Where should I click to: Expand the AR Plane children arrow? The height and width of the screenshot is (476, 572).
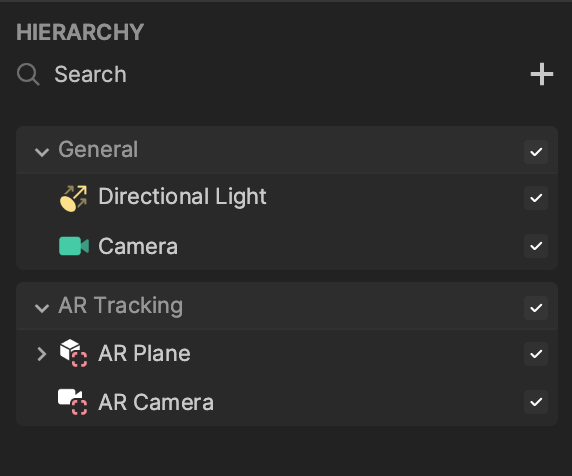(42, 354)
